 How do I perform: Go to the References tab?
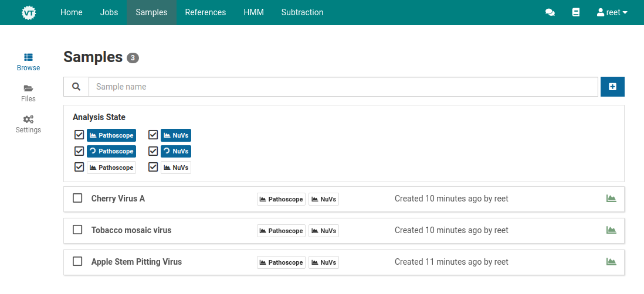205,12
